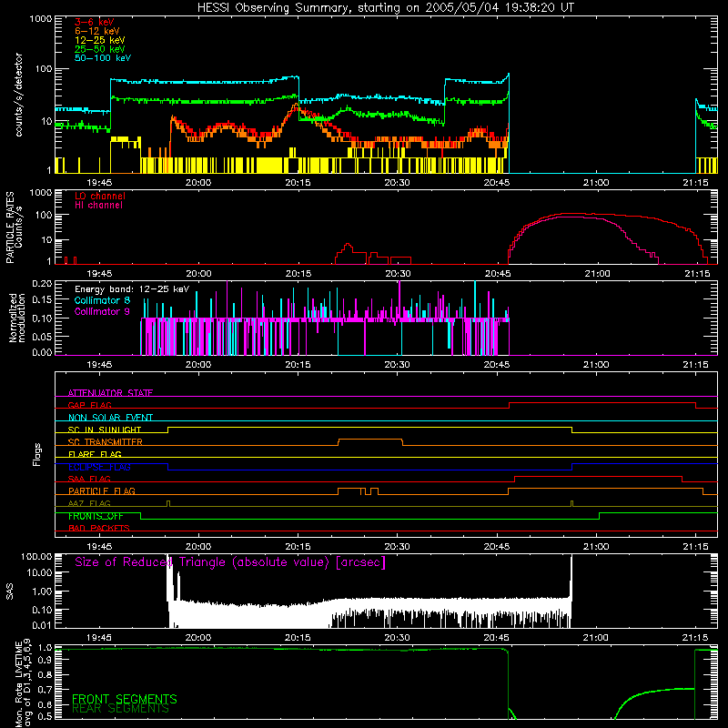This screenshot has width=728, height=728.
Task: Click the HI channel legend label
Action: click(98, 206)
